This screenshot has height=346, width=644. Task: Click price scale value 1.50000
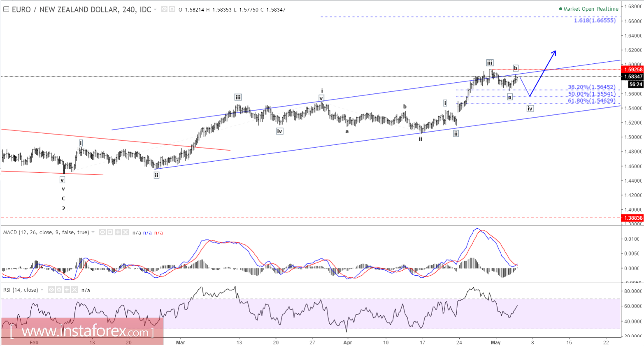tap(633, 137)
